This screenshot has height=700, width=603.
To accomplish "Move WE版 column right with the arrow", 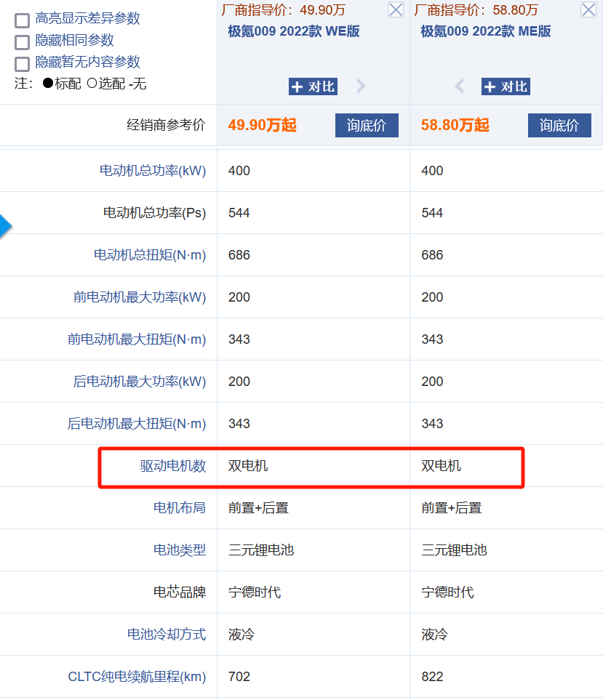I will pos(361,86).
